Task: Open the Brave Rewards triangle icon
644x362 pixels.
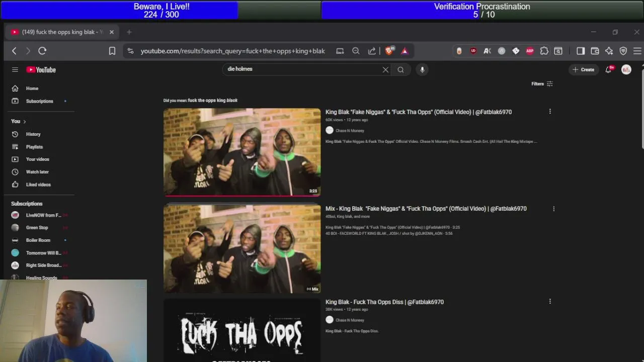Action: (x=405, y=51)
